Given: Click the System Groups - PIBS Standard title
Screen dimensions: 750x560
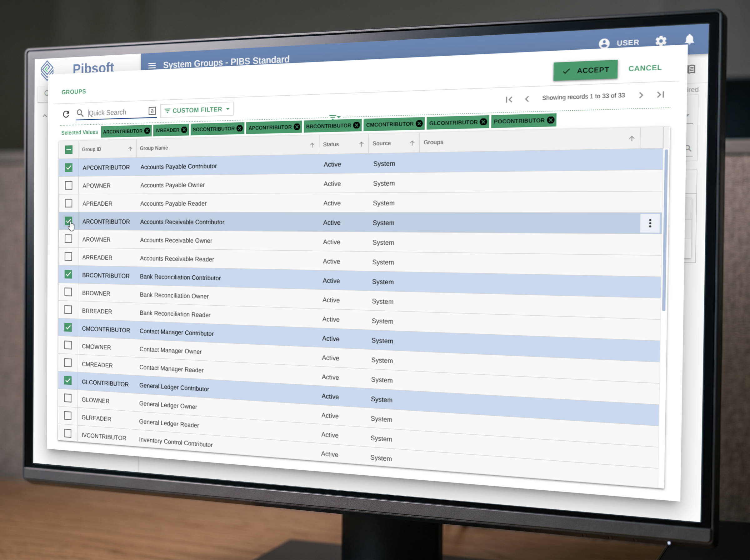Looking at the screenshot, I should [226, 62].
